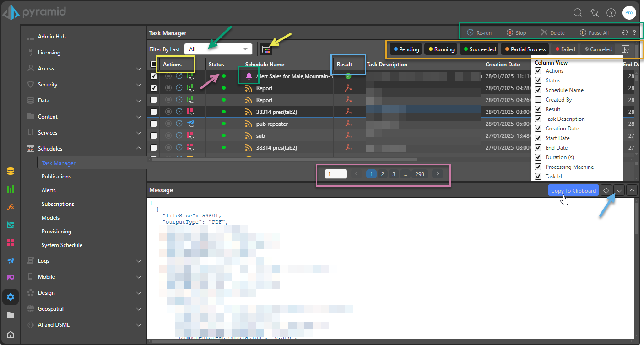Filter tasks by Failed status

(x=565, y=49)
